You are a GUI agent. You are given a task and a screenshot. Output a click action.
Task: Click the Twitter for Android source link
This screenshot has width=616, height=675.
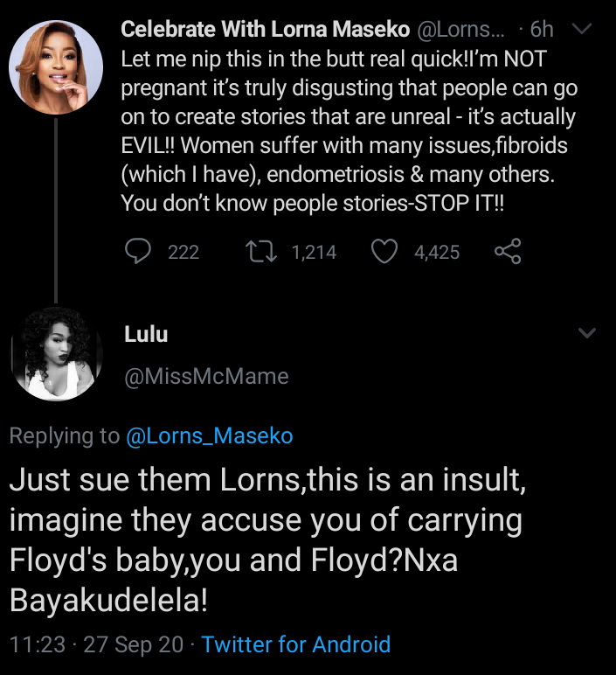[x=295, y=645]
